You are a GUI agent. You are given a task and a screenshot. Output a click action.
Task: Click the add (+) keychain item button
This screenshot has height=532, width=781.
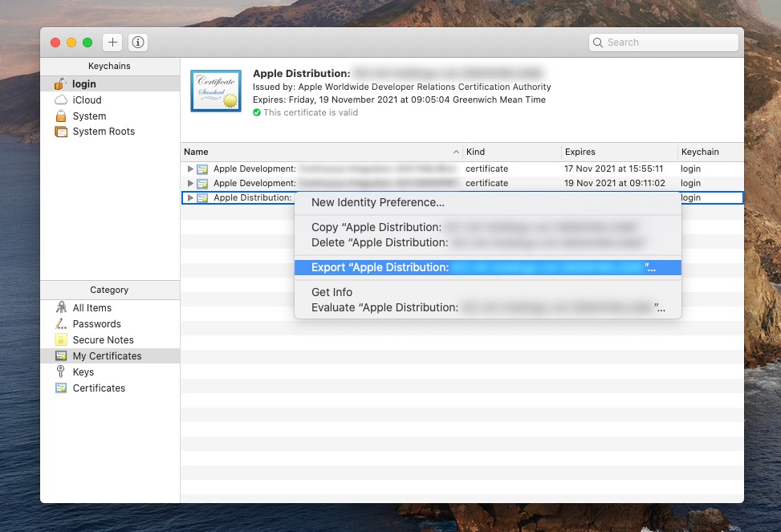[x=112, y=42]
